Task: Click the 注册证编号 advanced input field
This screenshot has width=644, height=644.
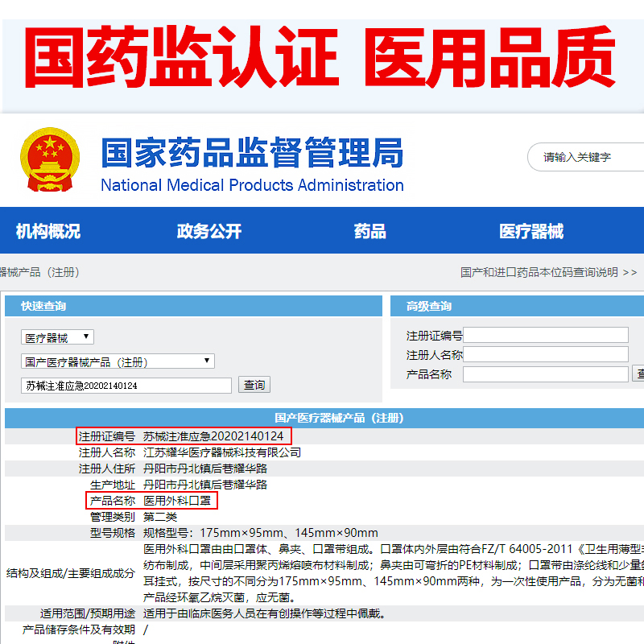Action: pos(546,335)
